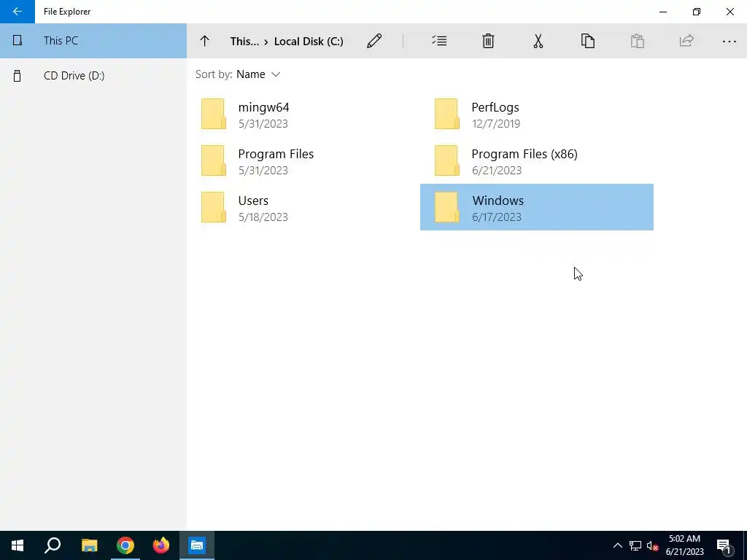Select the PerfLogs folder icon

point(447,114)
